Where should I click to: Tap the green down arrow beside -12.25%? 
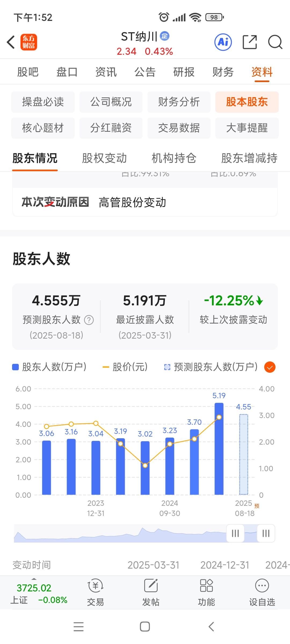pyautogui.click(x=259, y=301)
